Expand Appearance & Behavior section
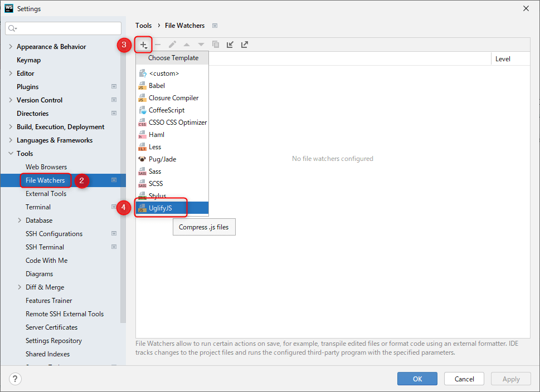540x392 pixels. click(11, 46)
